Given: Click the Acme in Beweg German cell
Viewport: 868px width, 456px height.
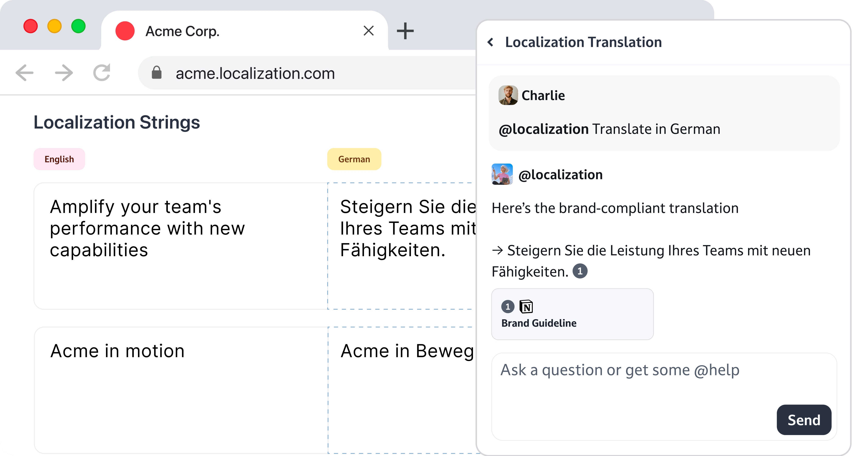Looking at the screenshot, I should [x=402, y=390].
